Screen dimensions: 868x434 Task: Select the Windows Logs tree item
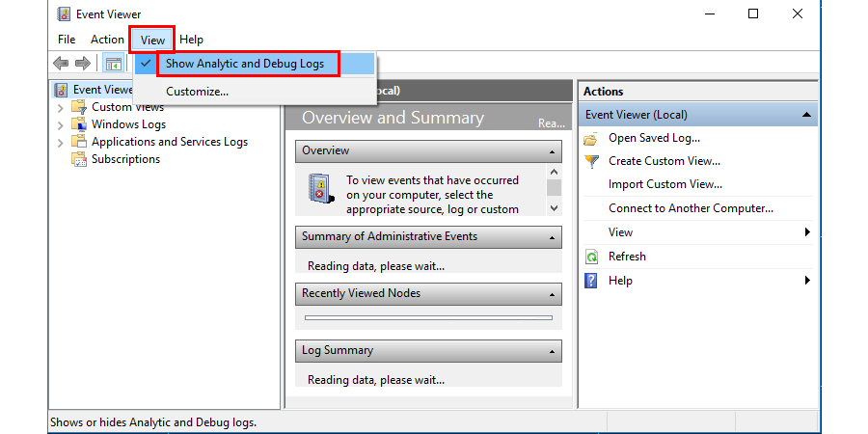128,124
